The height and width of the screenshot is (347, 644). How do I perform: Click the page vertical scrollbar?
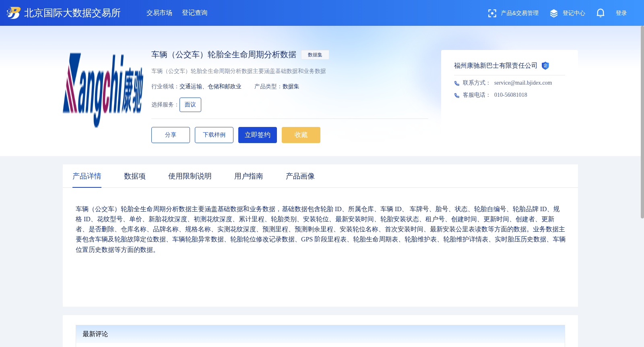coord(642,122)
